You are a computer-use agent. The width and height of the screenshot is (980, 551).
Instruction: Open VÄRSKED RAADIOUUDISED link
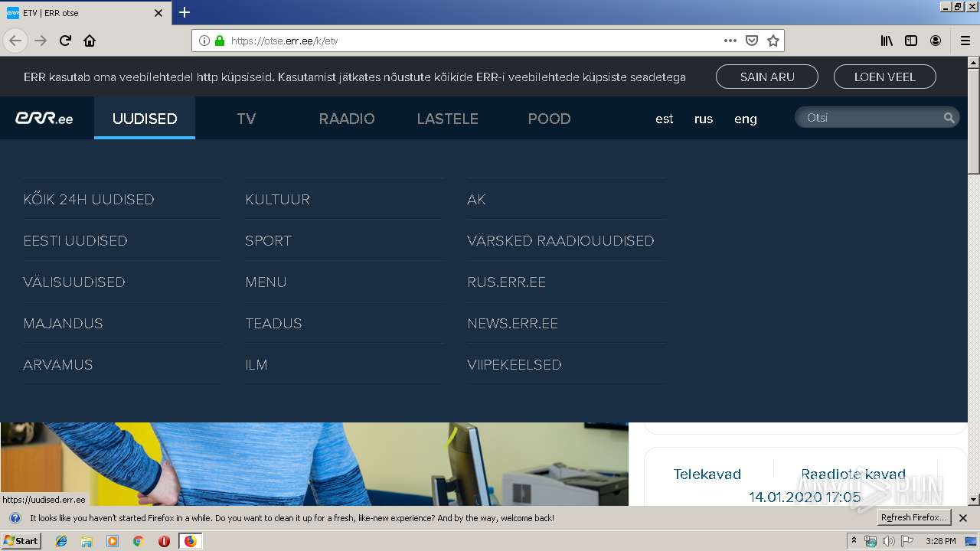coord(560,240)
